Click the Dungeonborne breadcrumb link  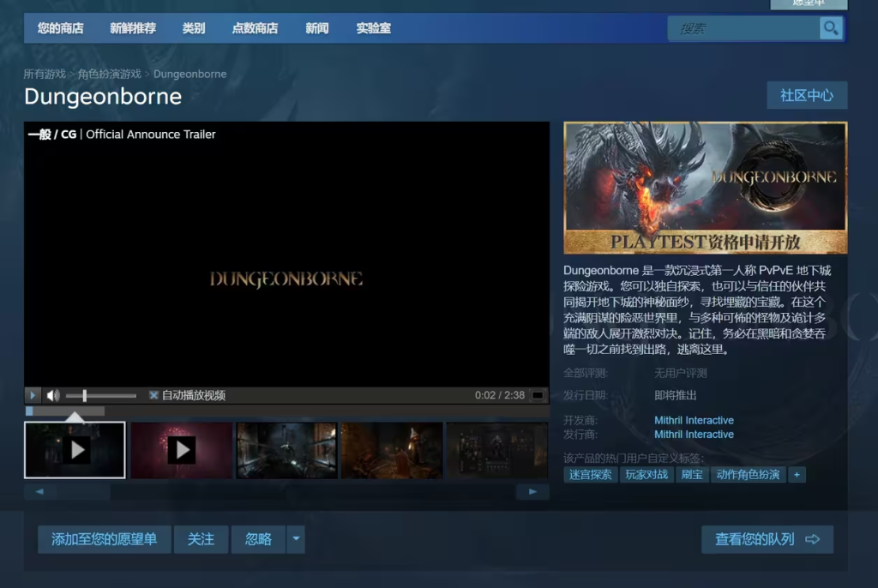189,74
